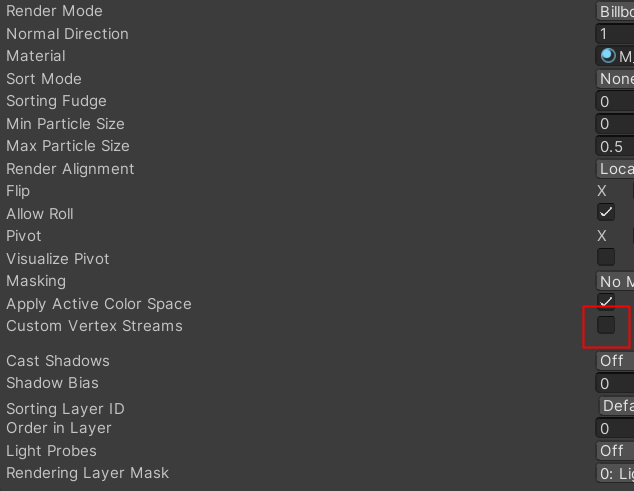The image size is (634, 491).
Task: Open the Masking dropdown
Action: [x=615, y=282]
